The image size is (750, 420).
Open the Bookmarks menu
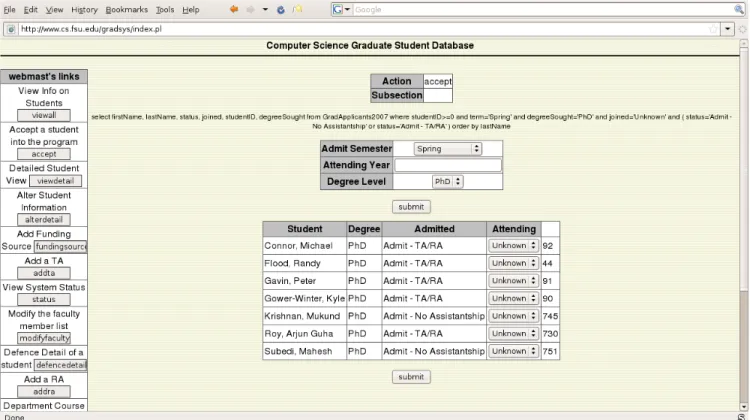pyautogui.click(x=127, y=10)
